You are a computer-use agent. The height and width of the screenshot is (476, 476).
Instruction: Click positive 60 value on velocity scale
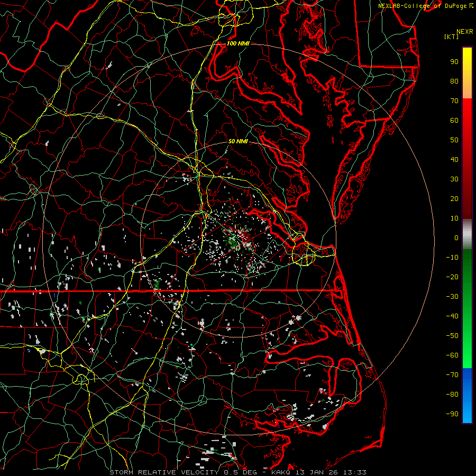pos(454,120)
